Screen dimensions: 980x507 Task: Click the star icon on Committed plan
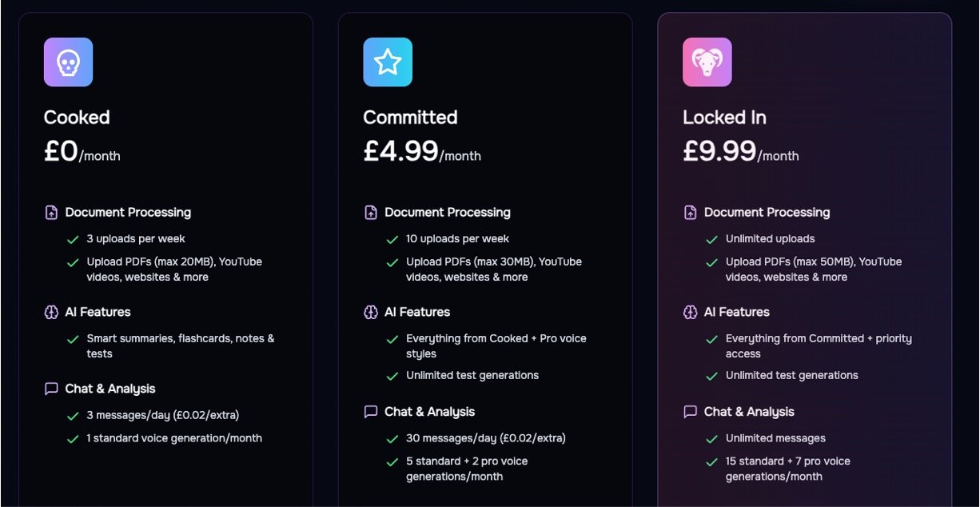click(x=388, y=62)
